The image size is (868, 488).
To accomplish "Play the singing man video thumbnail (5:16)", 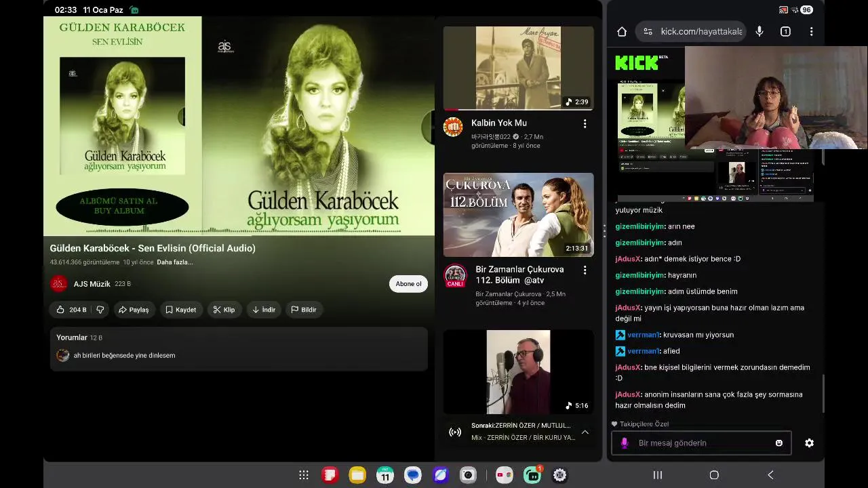I will (x=518, y=371).
